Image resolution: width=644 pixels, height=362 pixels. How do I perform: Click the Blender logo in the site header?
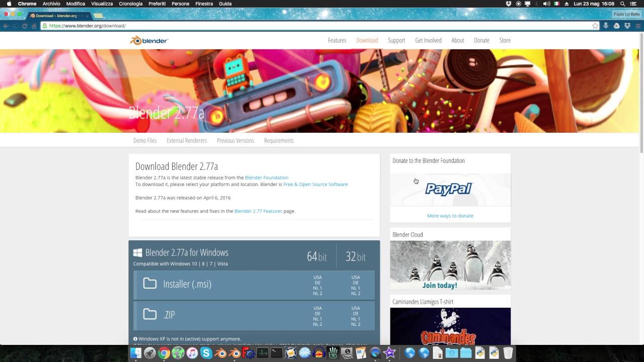point(149,40)
